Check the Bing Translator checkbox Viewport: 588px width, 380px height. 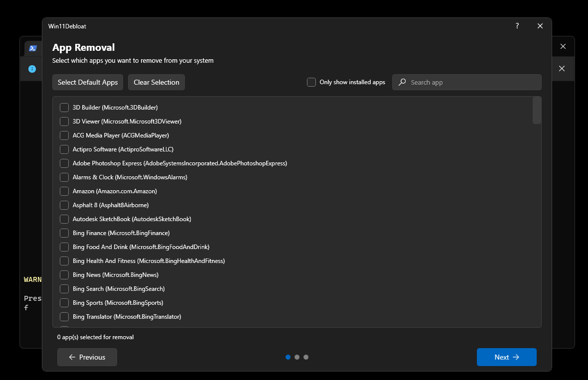coord(64,317)
